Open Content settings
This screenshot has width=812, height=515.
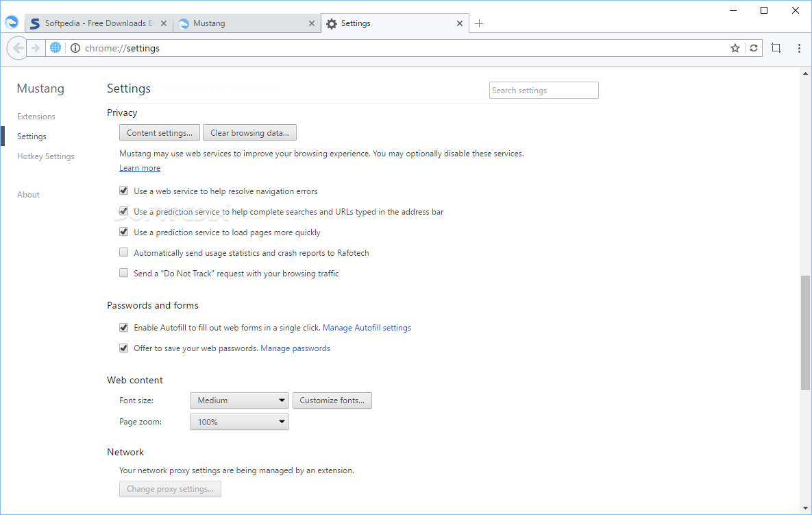pyautogui.click(x=160, y=132)
